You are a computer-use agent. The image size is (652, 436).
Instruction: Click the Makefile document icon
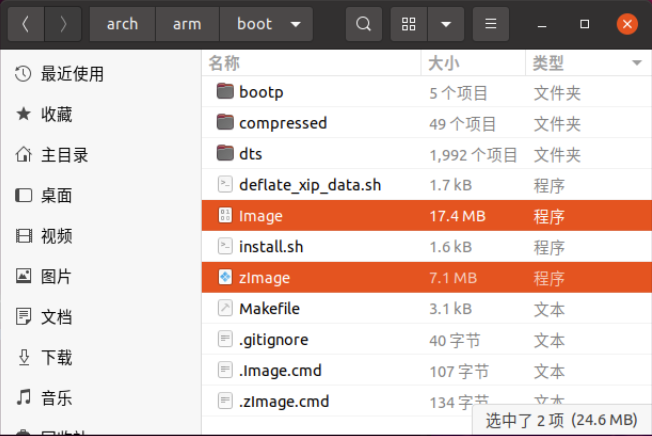pos(225,309)
